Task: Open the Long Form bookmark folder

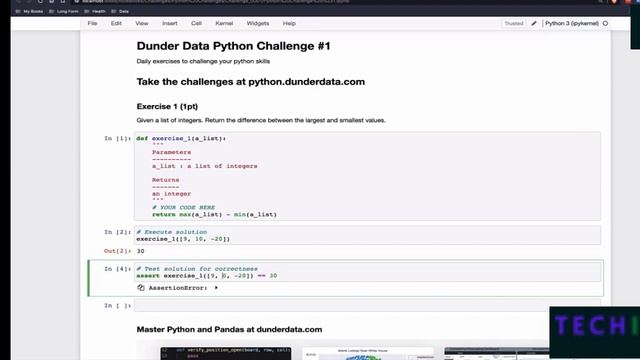Action: click(x=64, y=11)
